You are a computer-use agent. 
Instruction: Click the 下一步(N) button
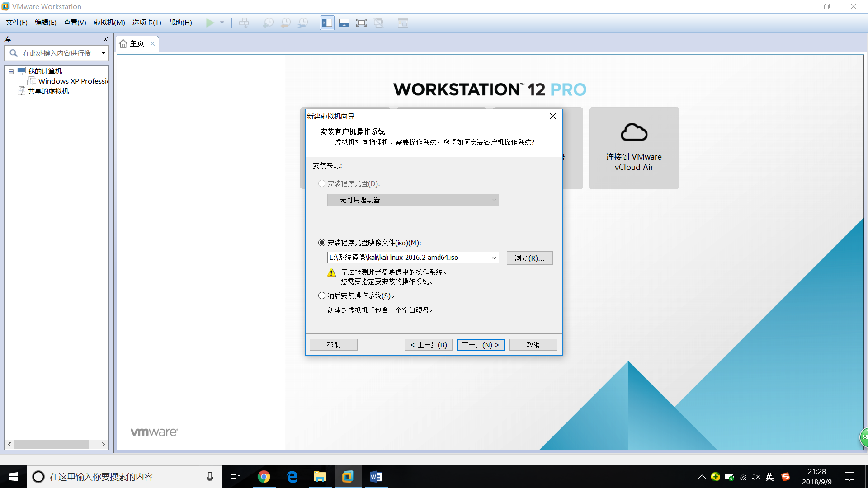coord(481,345)
